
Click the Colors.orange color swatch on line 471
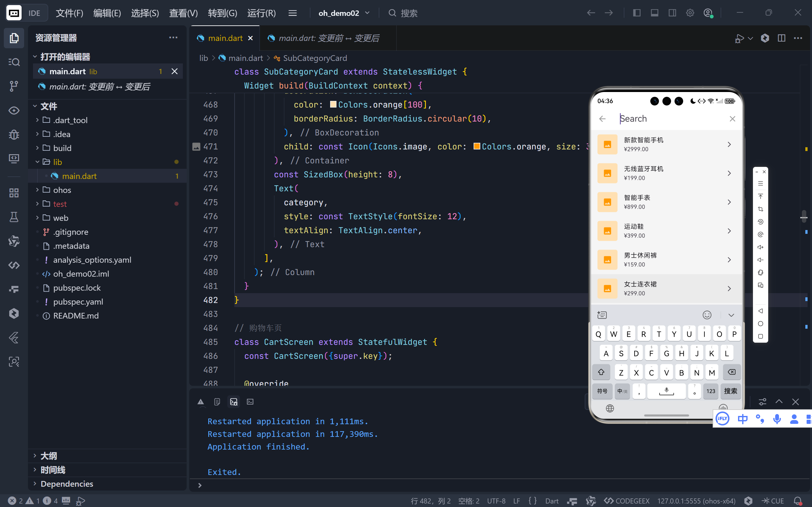click(x=476, y=146)
